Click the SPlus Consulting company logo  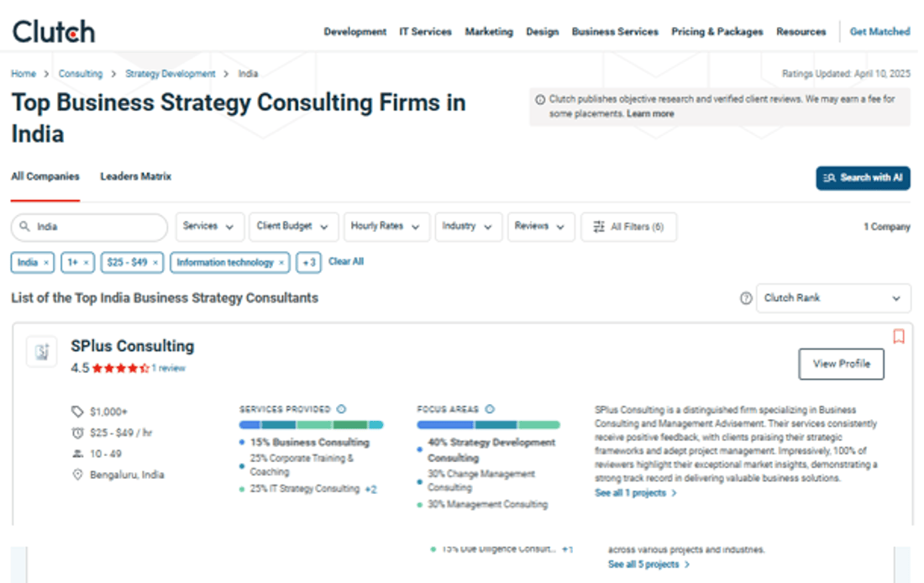point(41,352)
